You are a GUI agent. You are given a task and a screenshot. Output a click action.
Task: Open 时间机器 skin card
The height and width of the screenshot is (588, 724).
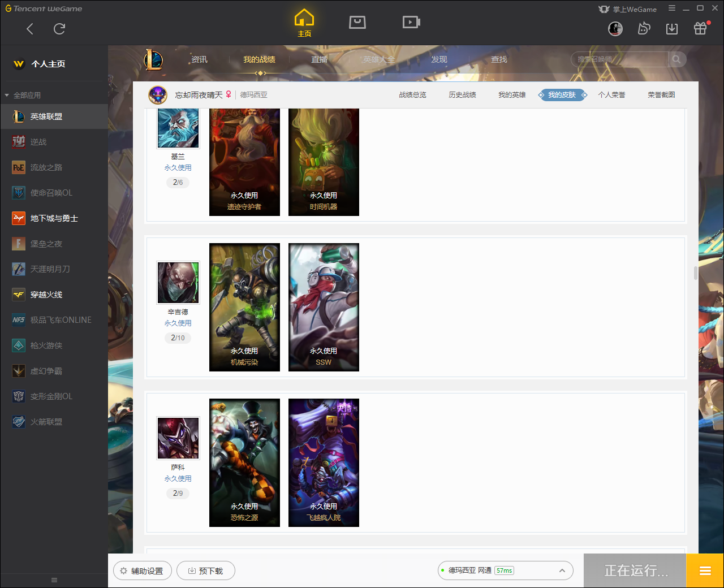pyautogui.click(x=324, y=162)
